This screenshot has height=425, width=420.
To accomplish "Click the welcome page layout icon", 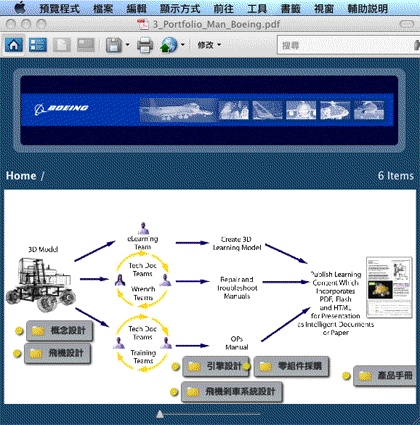I will 86,45.
